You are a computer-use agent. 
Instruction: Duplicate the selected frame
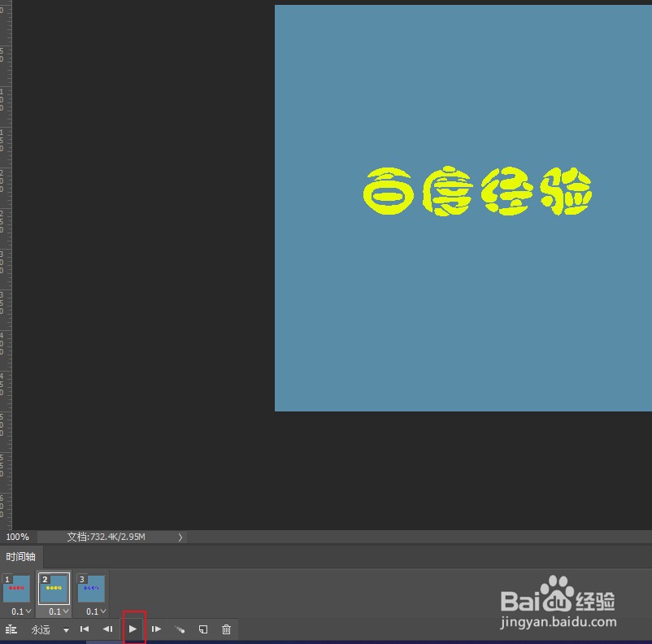pyautogui.click(x=203, y=629)
